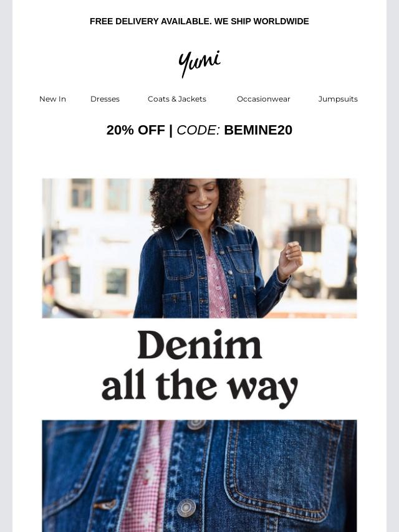Open the New In category

[52, 99]
